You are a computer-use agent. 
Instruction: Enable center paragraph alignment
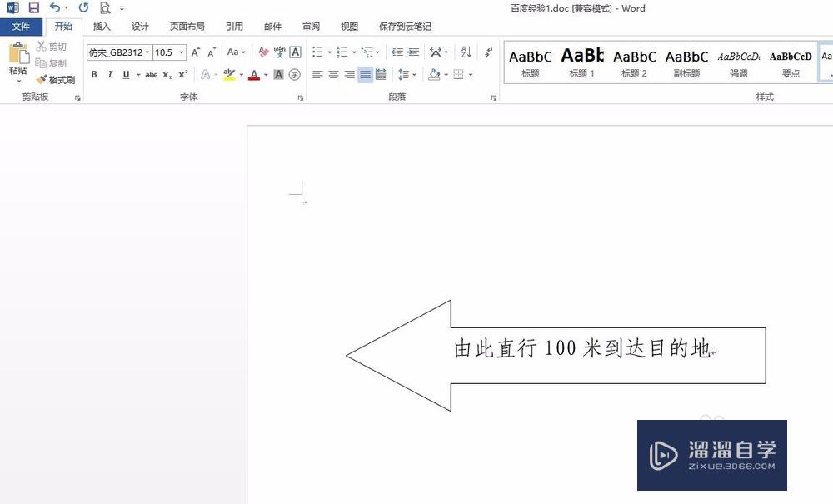(333, 74)
